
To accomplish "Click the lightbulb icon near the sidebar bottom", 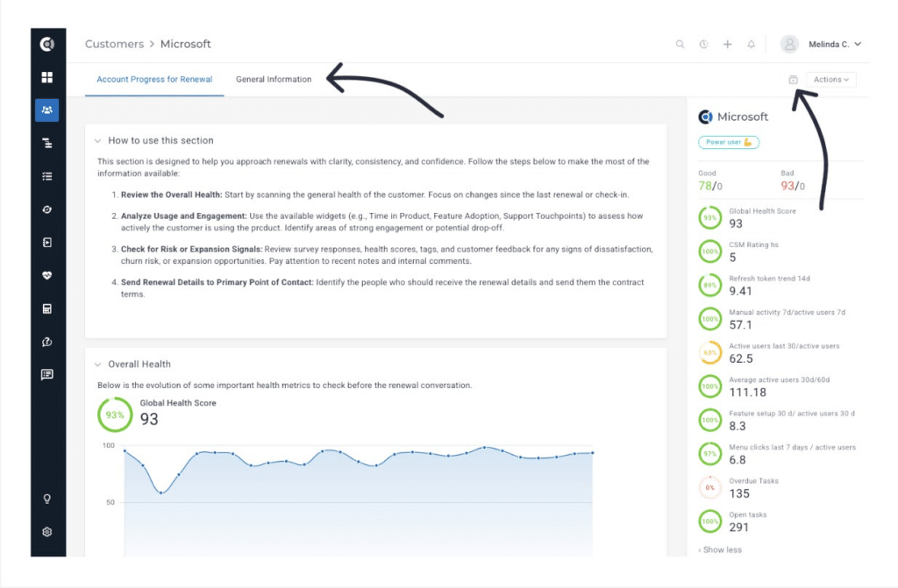I will 47,497.
